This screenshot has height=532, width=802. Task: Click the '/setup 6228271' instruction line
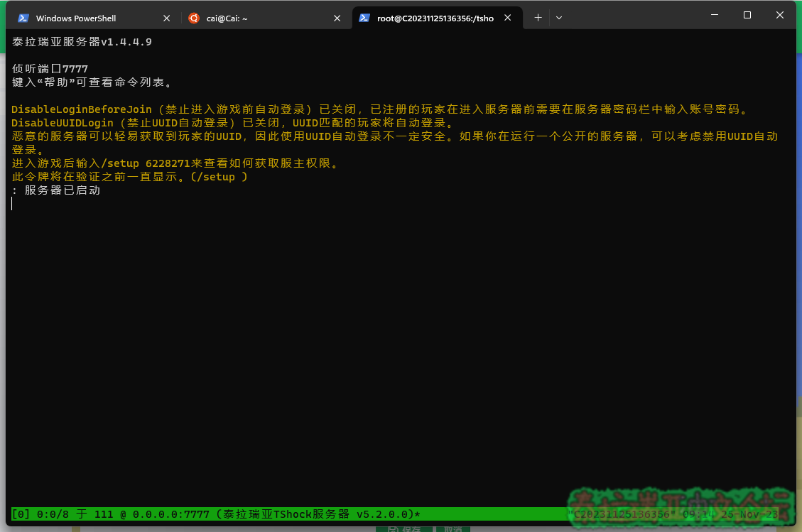(x=175, y=163)
